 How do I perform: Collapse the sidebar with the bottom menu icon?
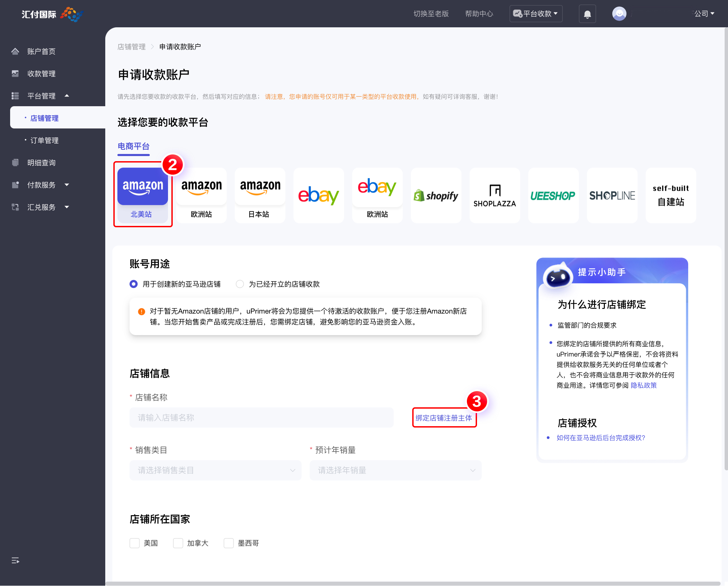click(16, 560)
